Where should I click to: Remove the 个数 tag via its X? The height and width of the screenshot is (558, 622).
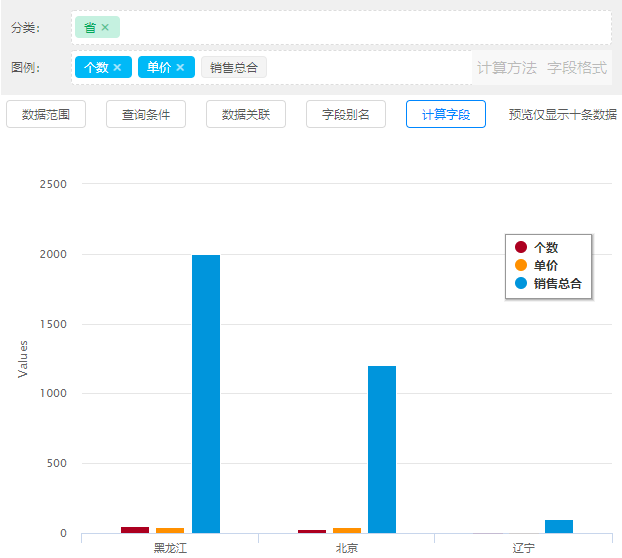(x=117, y=67)
